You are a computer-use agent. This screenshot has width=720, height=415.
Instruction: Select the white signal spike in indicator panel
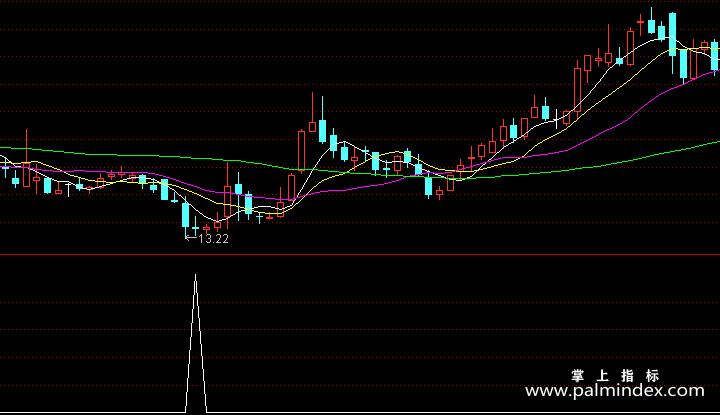tap(196, 343)
